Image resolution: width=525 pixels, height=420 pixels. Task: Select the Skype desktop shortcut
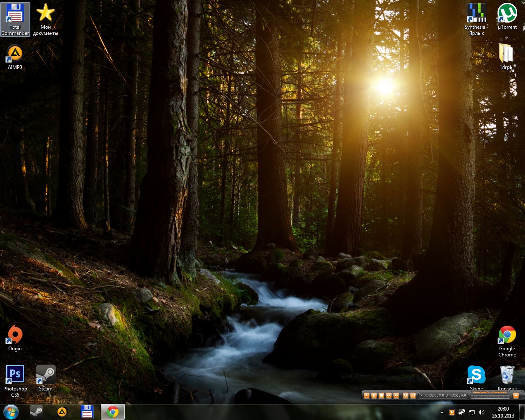(x=476, y=377)
